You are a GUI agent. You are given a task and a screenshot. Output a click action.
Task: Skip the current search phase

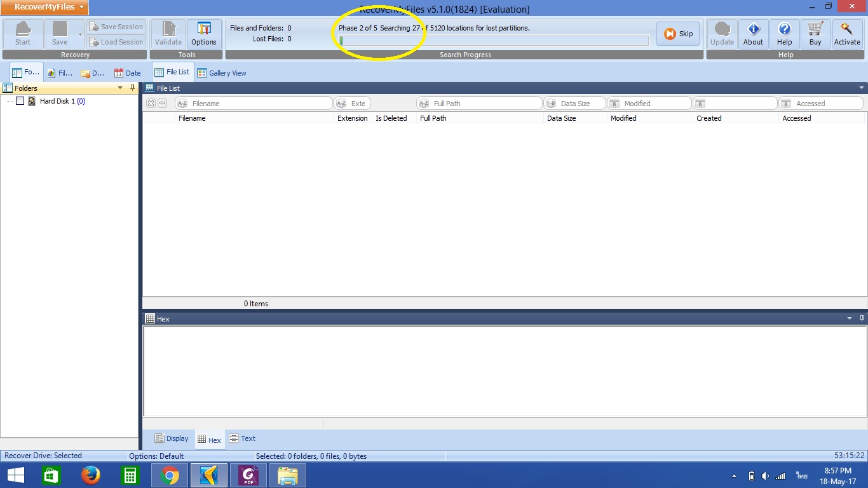click(678, 34)
